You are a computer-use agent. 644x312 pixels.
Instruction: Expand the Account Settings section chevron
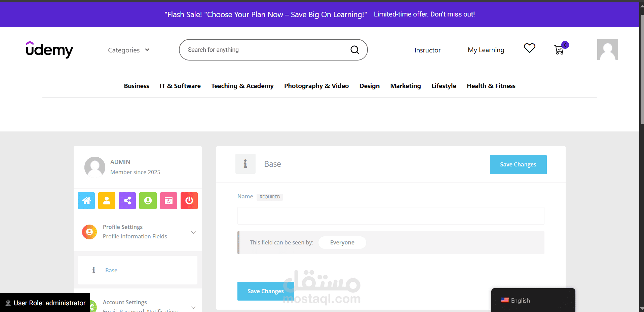pos(193,307)
